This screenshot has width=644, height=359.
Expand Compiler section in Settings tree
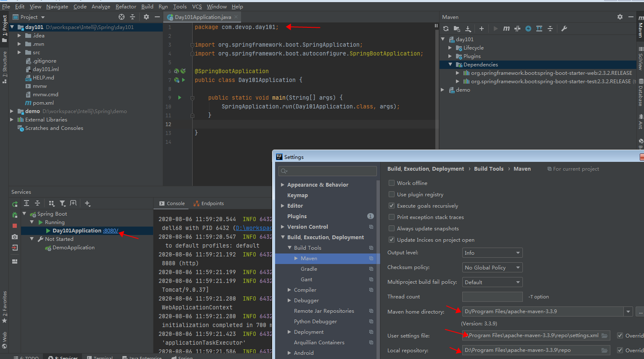(x=289, y=290)
